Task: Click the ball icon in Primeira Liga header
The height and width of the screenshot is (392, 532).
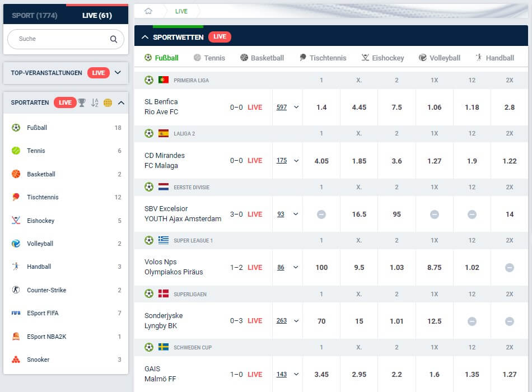Action: coord(149,80)
